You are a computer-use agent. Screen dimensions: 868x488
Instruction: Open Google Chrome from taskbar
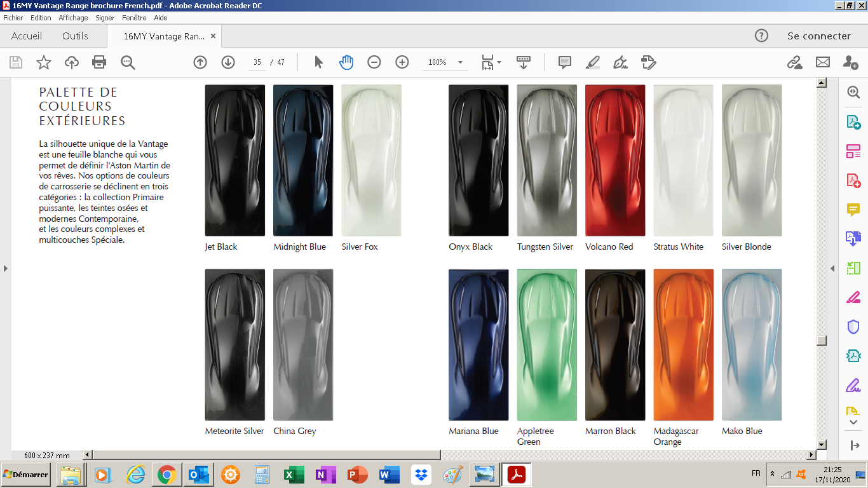coord(166,475)
